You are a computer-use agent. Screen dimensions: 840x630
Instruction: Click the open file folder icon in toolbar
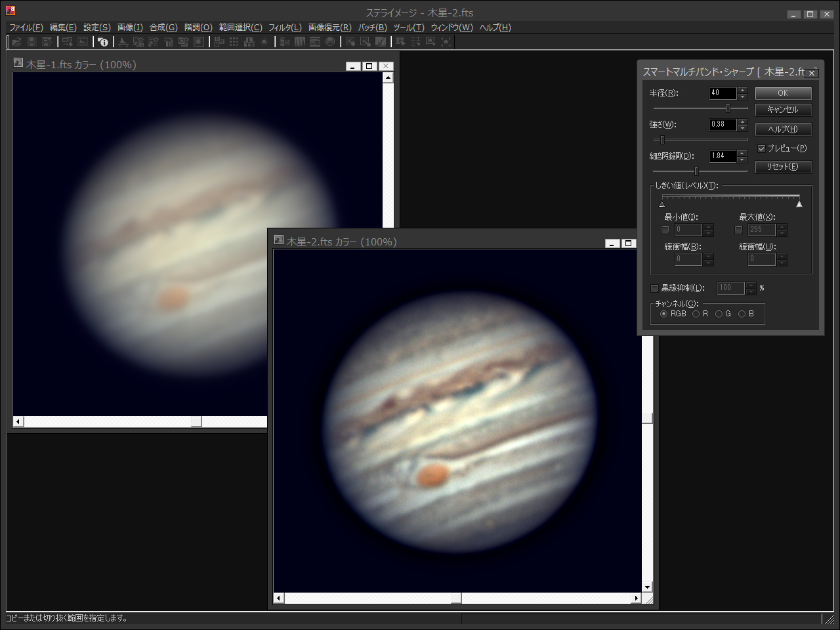(17, 41)
